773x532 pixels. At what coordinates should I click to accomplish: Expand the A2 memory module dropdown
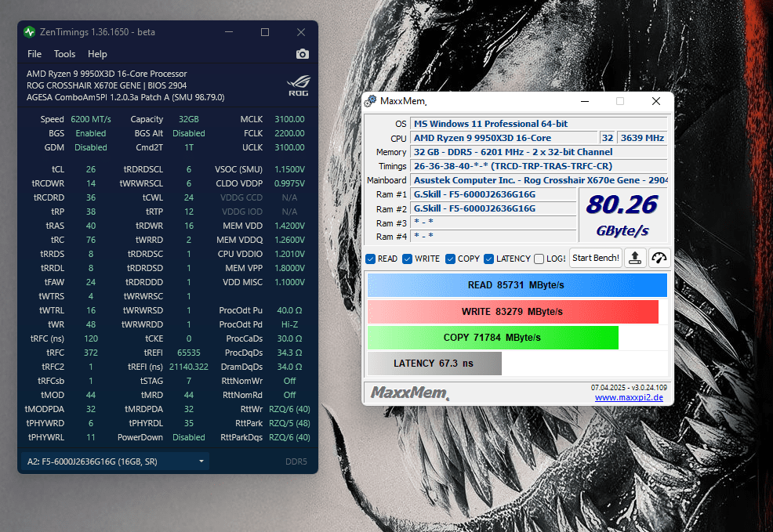[x=115, y=461]
